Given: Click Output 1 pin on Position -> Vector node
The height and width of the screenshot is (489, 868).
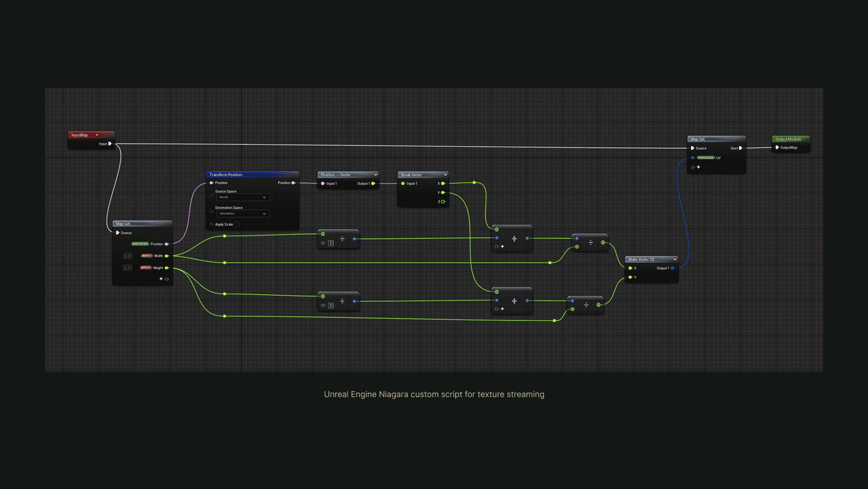Looking at the screenshot, I should click(x=373, y=183).
